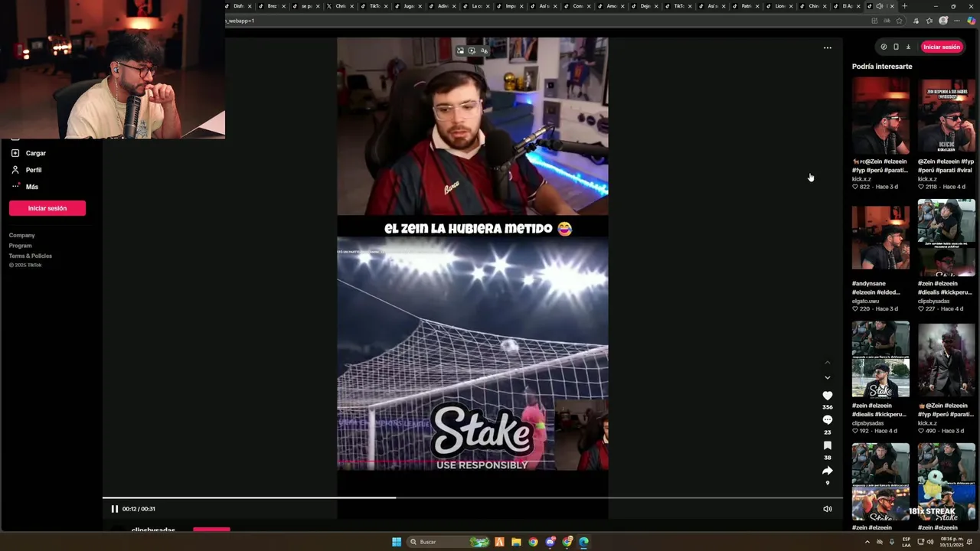The height and width of the screenshot is (551, 980).
Task: Seek in the video progress bar
Action: click(472, 498)
